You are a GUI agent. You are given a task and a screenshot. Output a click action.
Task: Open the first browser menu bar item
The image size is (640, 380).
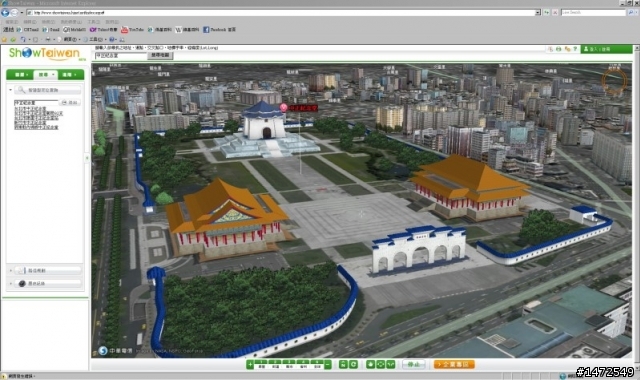coord(11,22)
